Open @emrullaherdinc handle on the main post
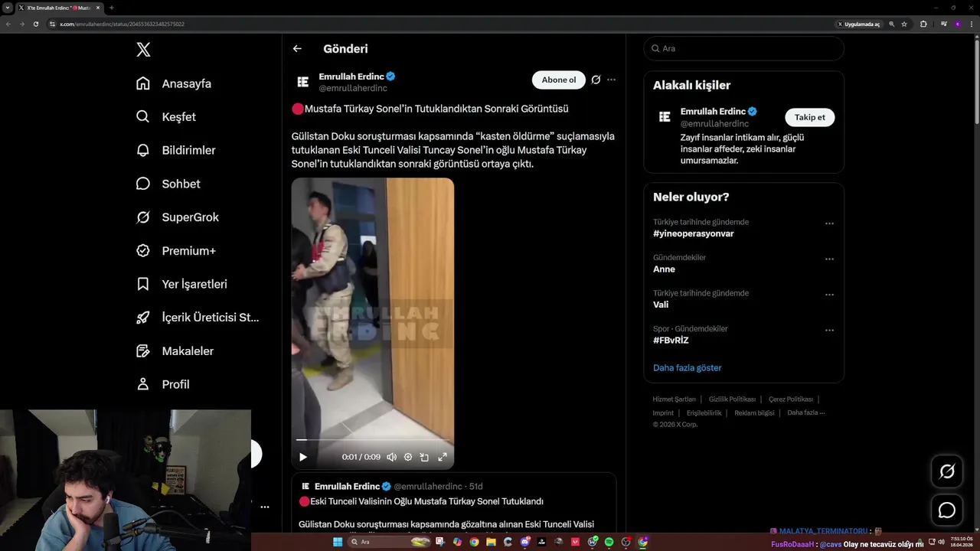Viewport: 980px width, 551px height. tap(353, 88)
